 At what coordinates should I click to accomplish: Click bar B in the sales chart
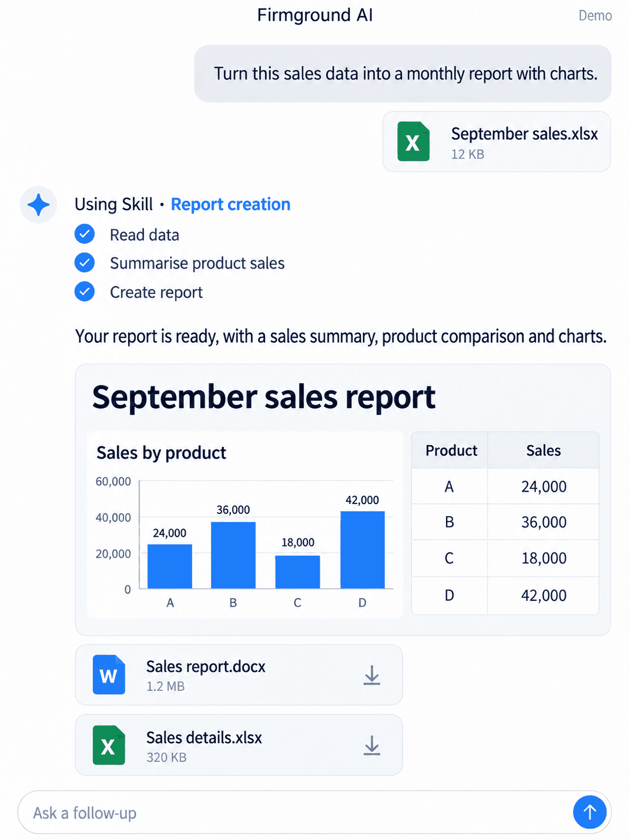coord(233,555)
